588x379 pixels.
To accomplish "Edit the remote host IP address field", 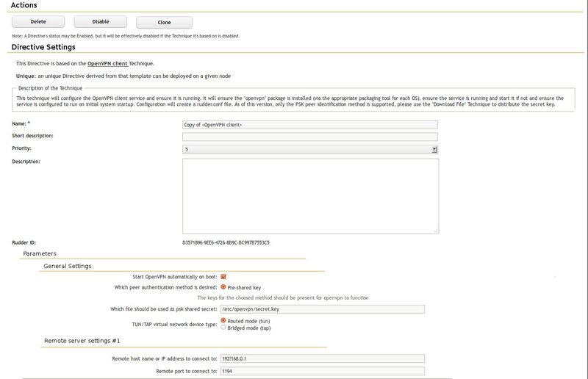I will point(323,358).
